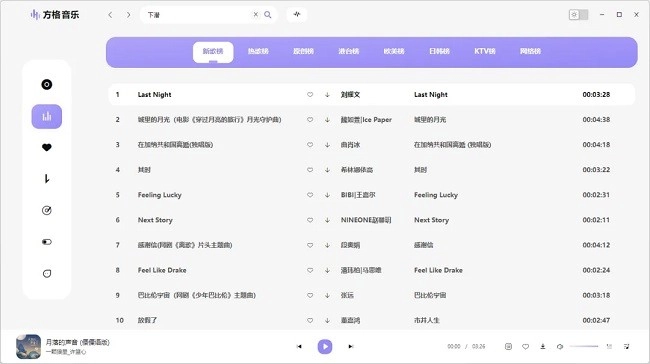Favorite the song Feel Like Drake
Screen dimensions: 650x364
click(310, 270)
